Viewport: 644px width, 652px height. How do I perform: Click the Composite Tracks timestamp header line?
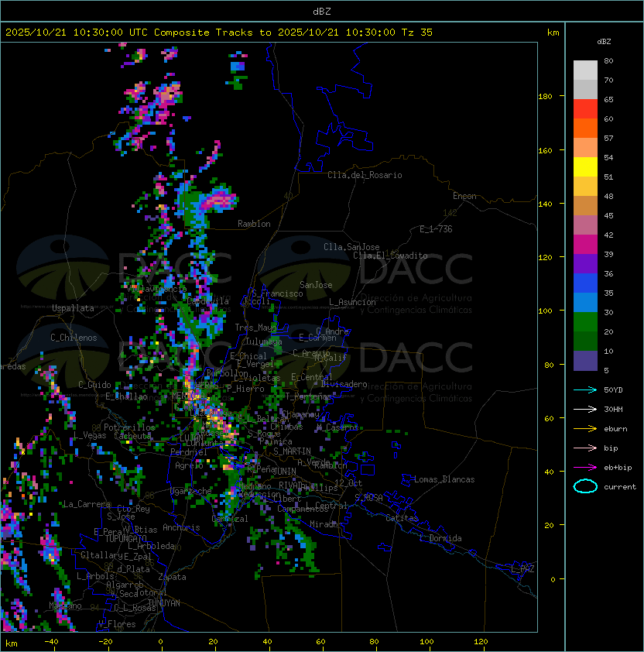click(x=219, y=33)
